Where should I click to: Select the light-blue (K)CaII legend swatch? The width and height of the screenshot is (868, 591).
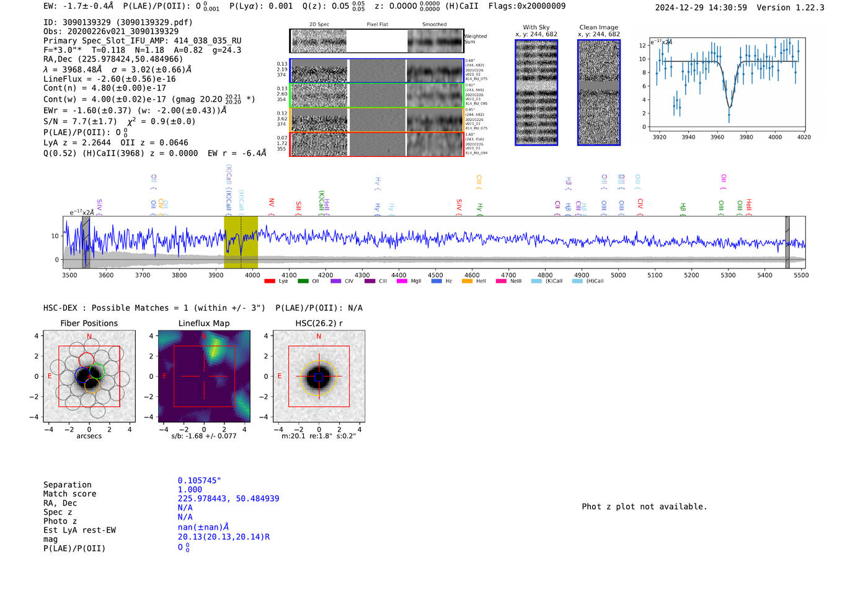(x=536, y=281)
